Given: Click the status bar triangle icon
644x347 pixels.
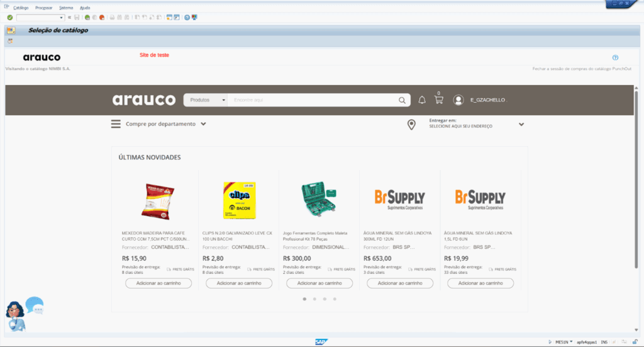Looking at the screenshot, I should [550, 342].
